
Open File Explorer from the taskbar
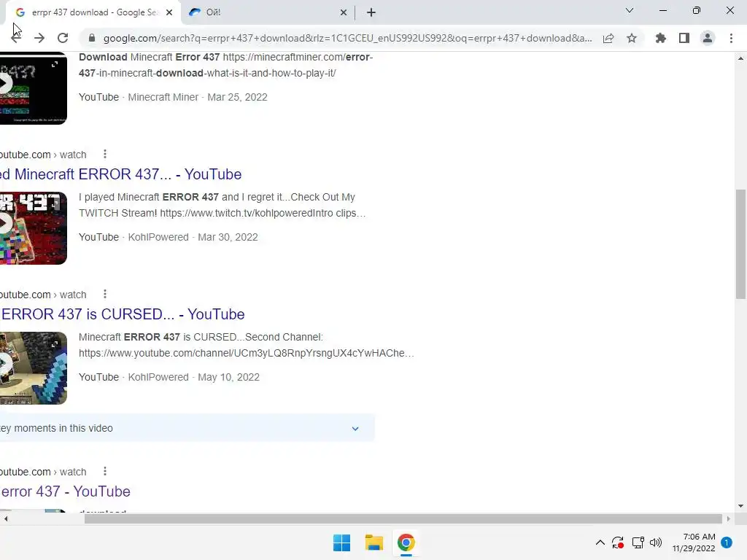[374, 542]
